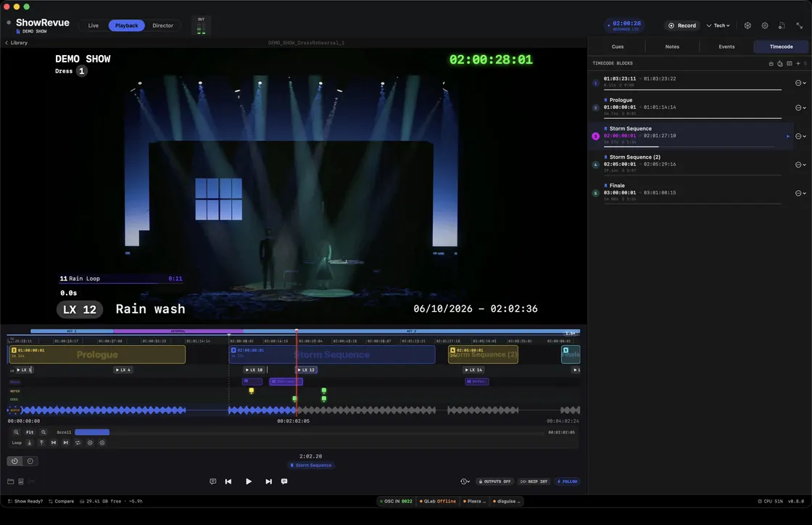Viewport: 812px width, 525px height.
Task: Click the audio file icon in the top bar
Action: click(x=782, y=25)
